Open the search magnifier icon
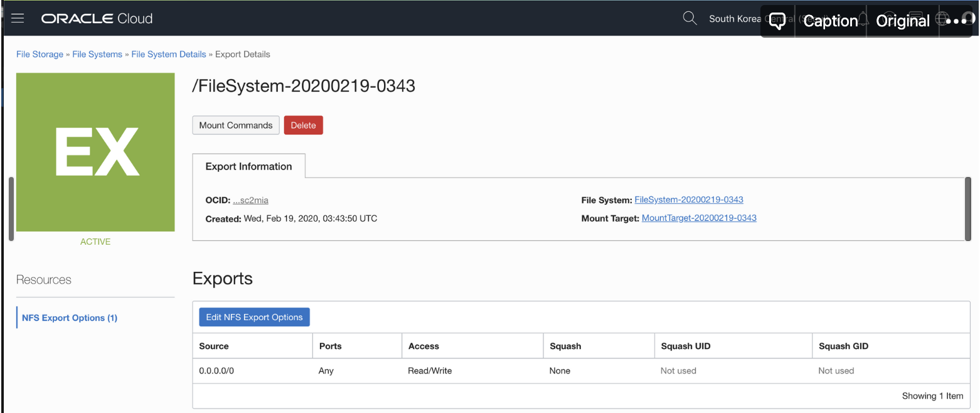 [690, 18]
